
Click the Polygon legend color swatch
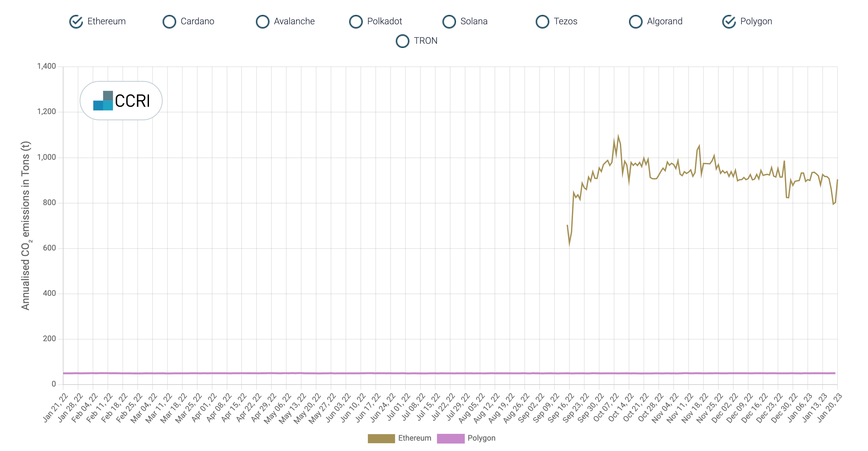[451, 438]
